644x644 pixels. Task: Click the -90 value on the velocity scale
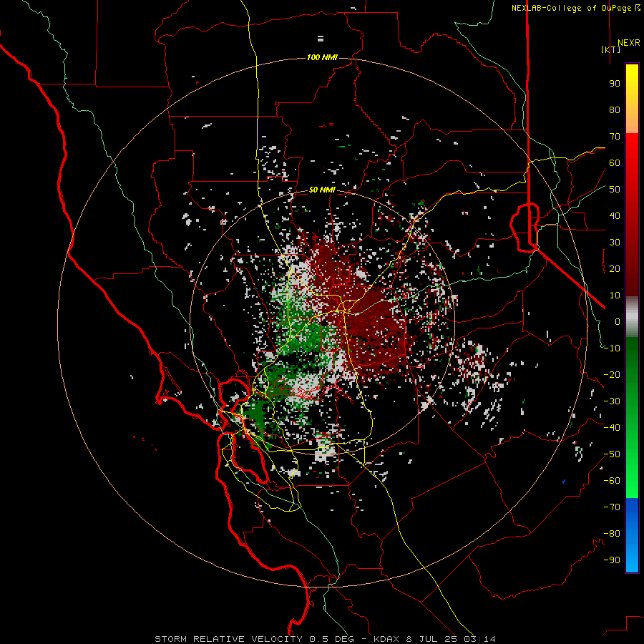tap(612, 560)
